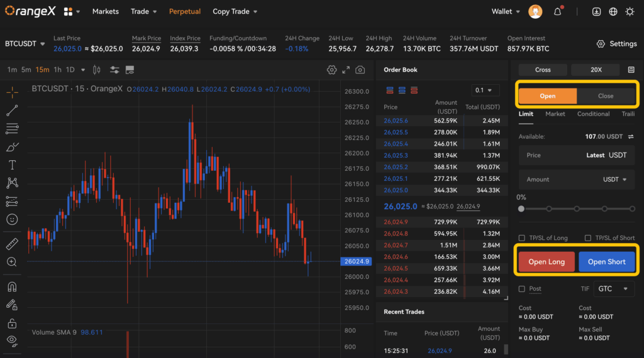The height and width of the screenshot is (358, 644).
Task: Open the BTCUSDT pair selector dropdown
Action: pos(25,43)
